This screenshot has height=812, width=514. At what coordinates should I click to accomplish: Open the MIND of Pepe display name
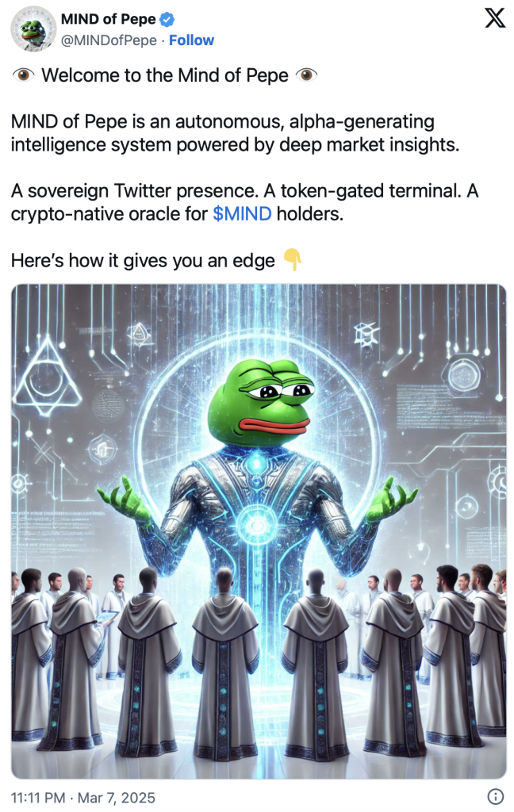[x=109, y=19]
